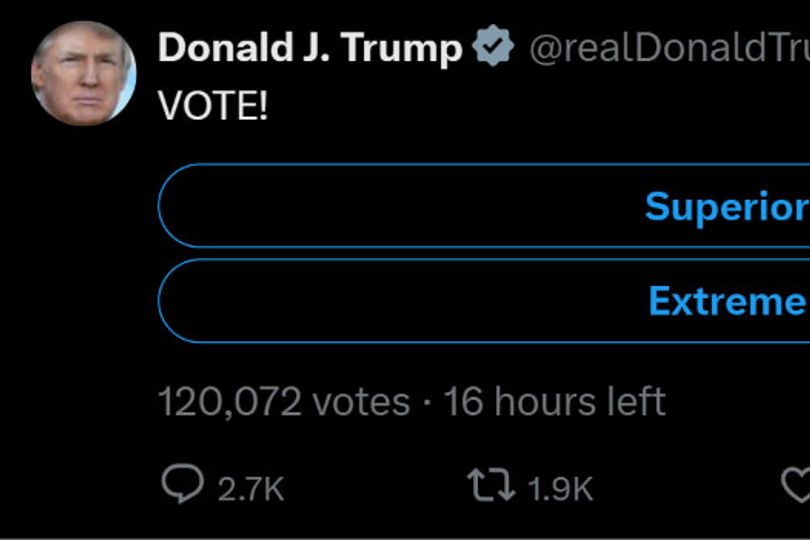Click the reply speech bubble icon
The width and height of the screenshot is (810, 540).
[182, 483]
